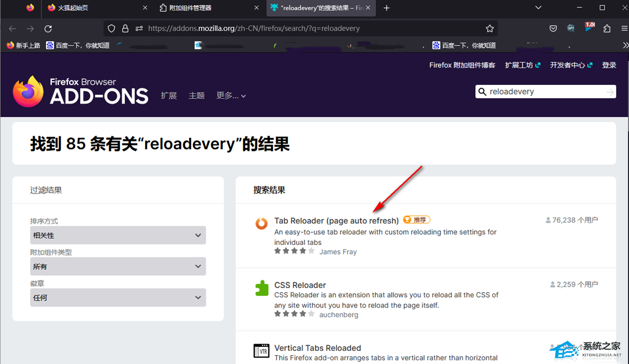The width and height of the screenshot is (629, 364).
Task: List all open tabs
Action: [x=538, y=8]
